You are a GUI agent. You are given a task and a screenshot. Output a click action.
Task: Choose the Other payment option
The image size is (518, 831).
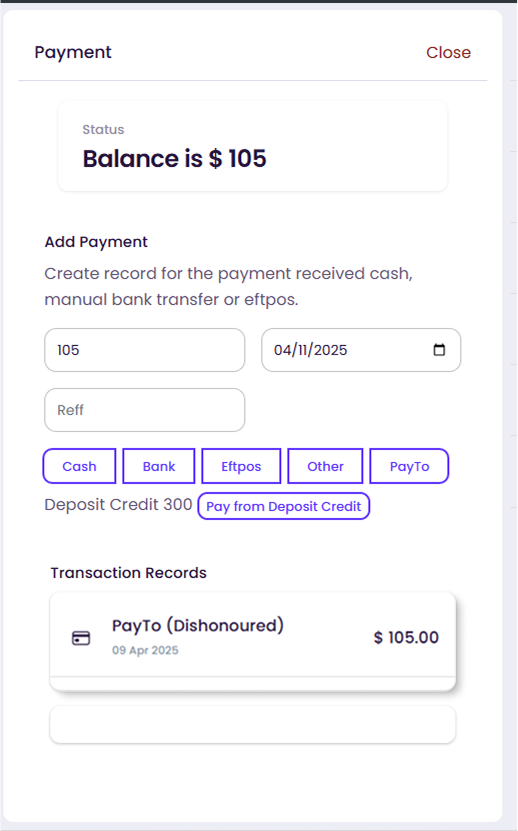(326, 466)
